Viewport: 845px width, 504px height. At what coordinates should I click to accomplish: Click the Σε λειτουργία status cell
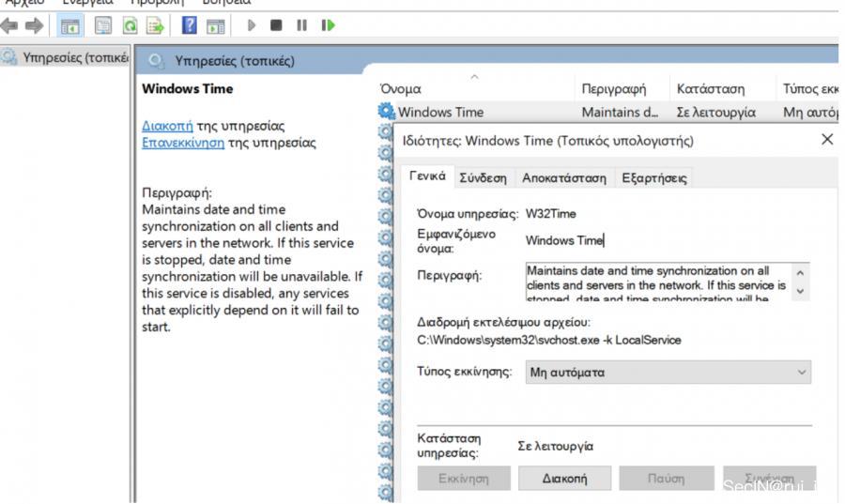pos(715,112)
